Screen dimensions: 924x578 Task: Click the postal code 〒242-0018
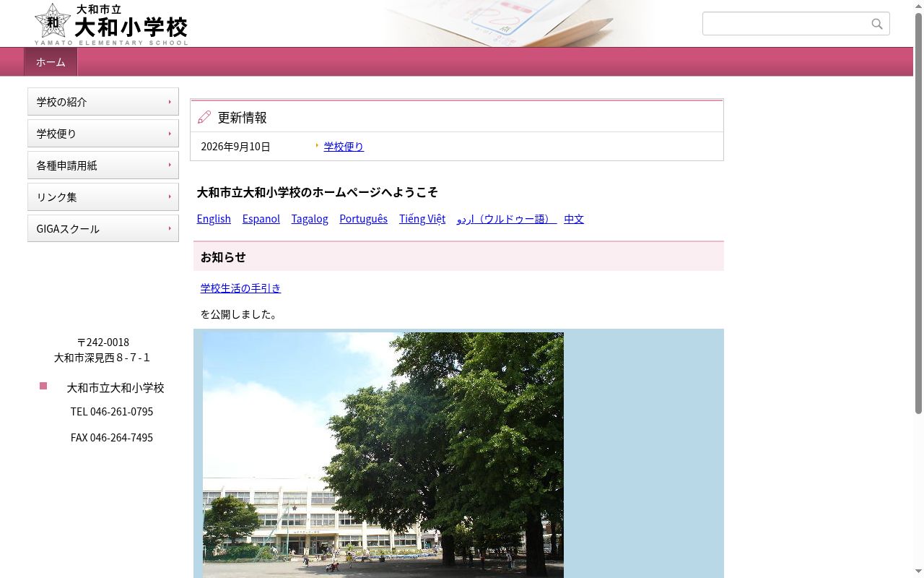tap(103, 342)
